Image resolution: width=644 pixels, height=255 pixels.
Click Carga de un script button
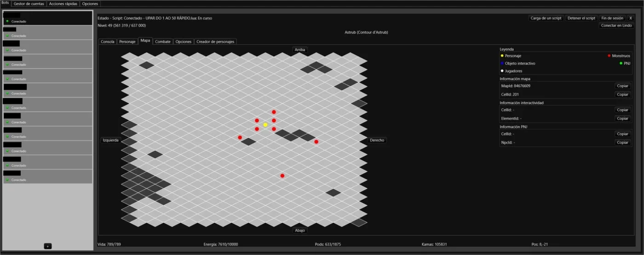pos(546,18)
